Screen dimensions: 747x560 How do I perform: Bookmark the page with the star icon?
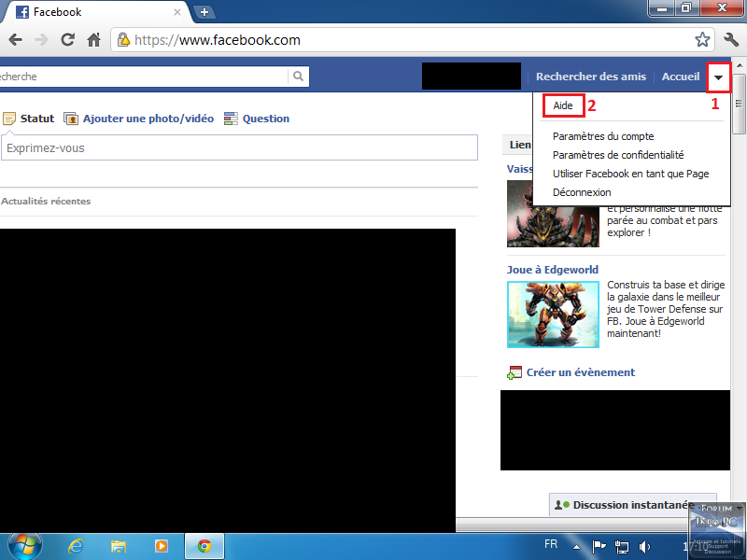click(702, 39)
